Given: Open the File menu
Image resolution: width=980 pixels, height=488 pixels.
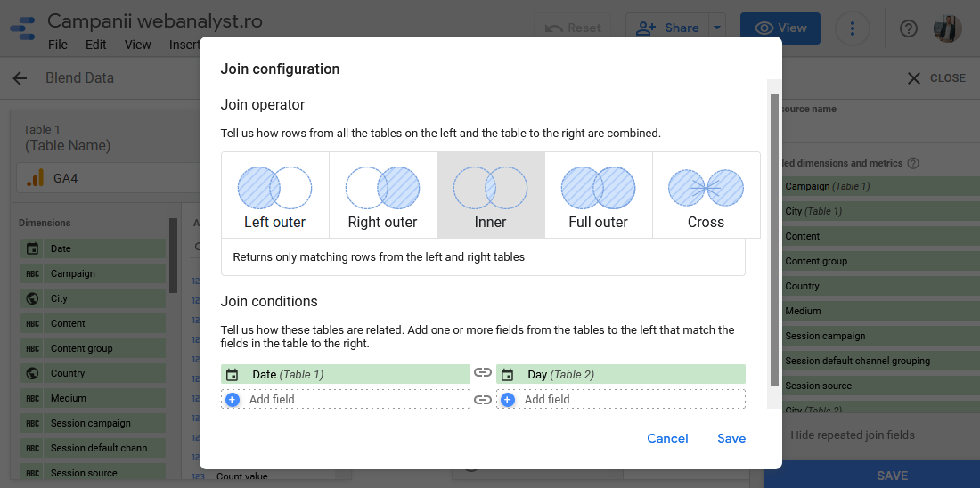Looking at the screenshot, I should pos(58,45).
